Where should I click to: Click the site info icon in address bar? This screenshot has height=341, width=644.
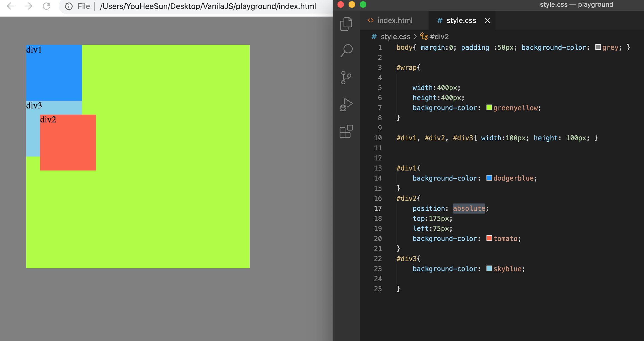(69, 6)
